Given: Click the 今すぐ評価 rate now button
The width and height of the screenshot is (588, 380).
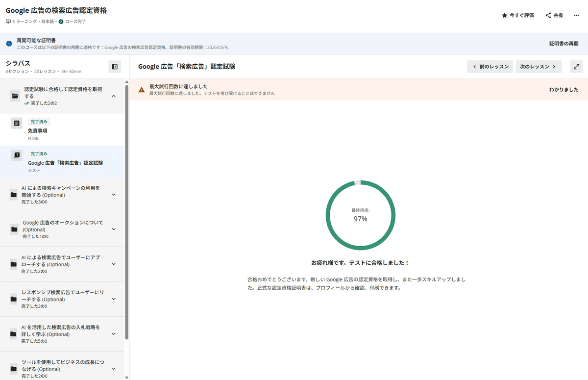Looking at the screenshot, I should coord(518,16).
